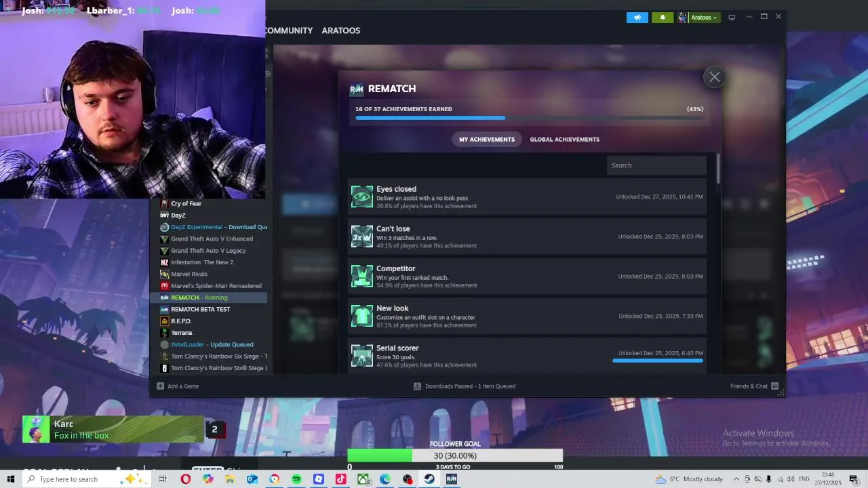This screenshot has width=868, height=488.
Task: Open the ENG language indicator
Action: pyautogui.click(x=804, y=479)
